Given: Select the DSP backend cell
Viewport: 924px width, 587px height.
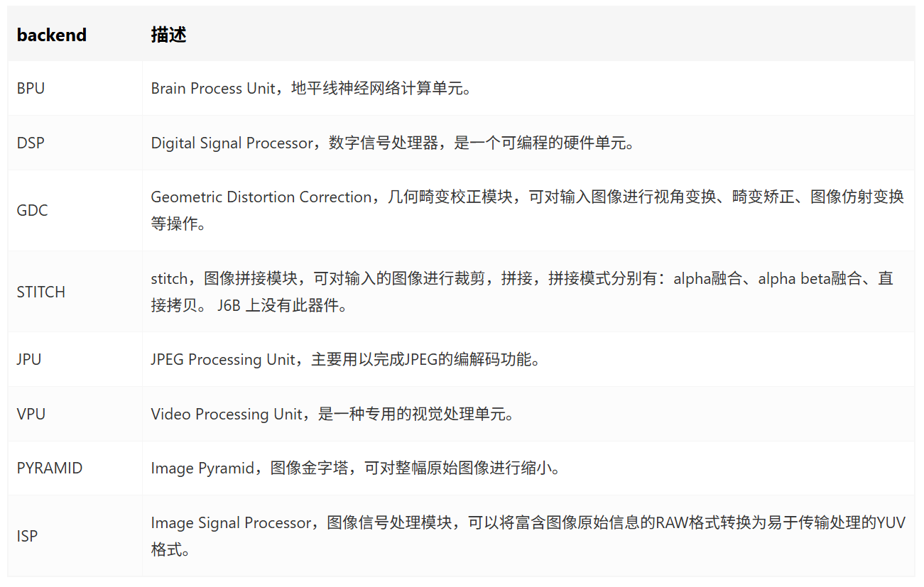Looking at the screenshot, I should (31, 143).
